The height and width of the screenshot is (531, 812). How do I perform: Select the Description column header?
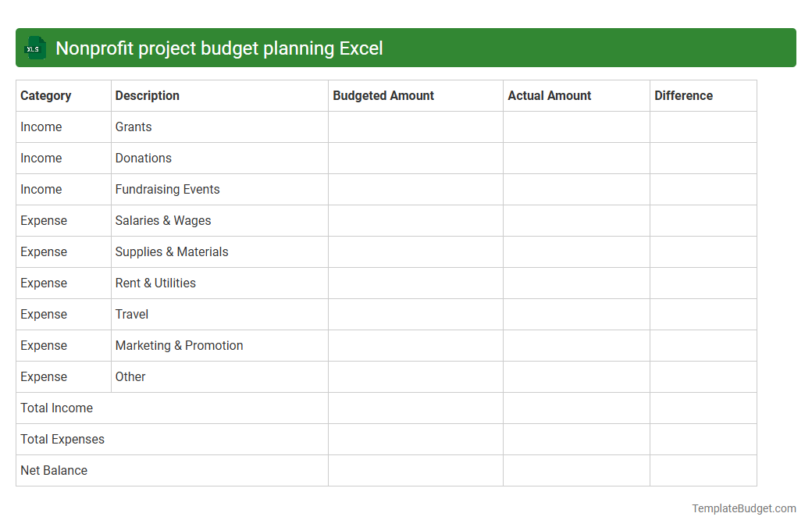coord(147,95)
